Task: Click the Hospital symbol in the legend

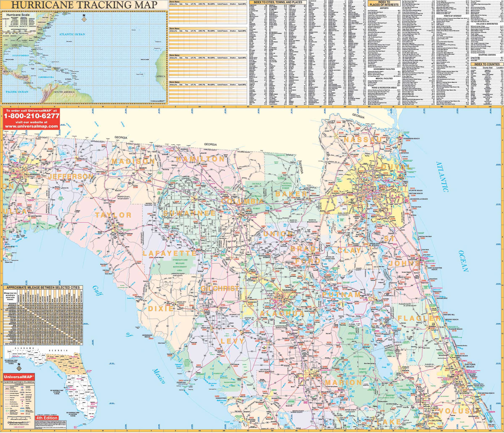Action: 22,403
